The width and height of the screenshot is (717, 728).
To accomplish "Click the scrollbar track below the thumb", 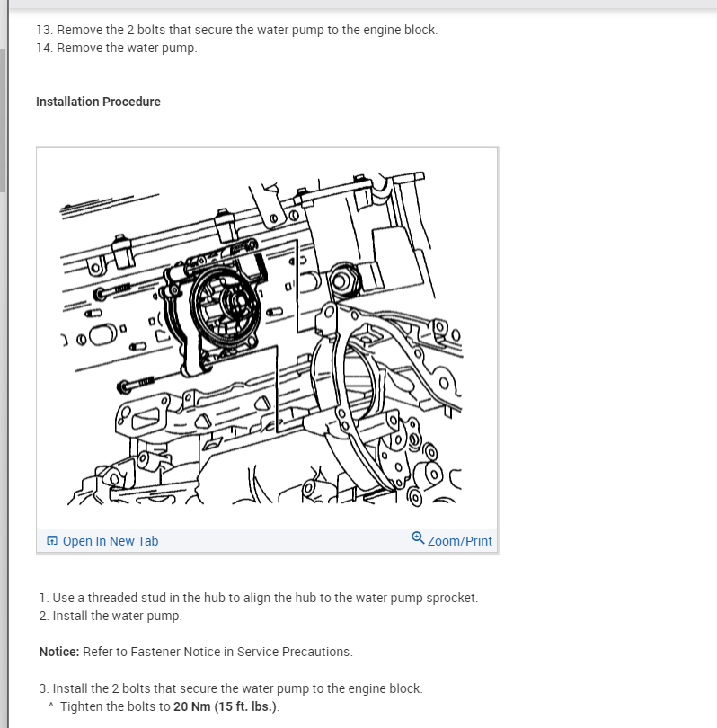I will 3,459.
